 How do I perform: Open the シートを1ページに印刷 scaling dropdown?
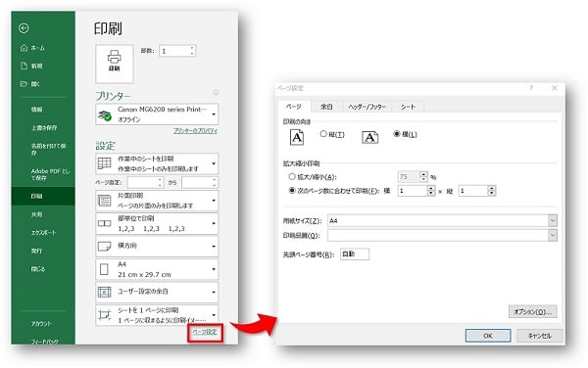[214, 315]
